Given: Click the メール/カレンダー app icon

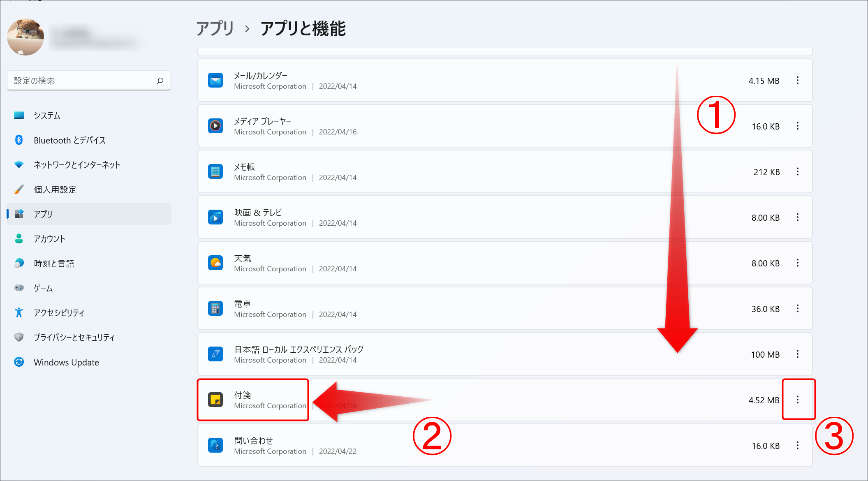Looking at the screenshot, I should (x=215, y=81).
